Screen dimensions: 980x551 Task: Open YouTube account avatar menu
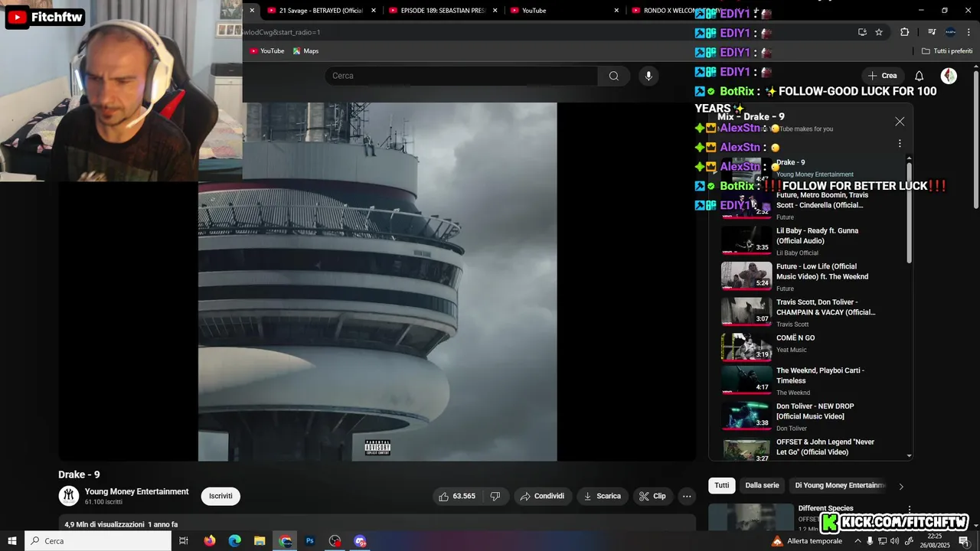point(949,76)
